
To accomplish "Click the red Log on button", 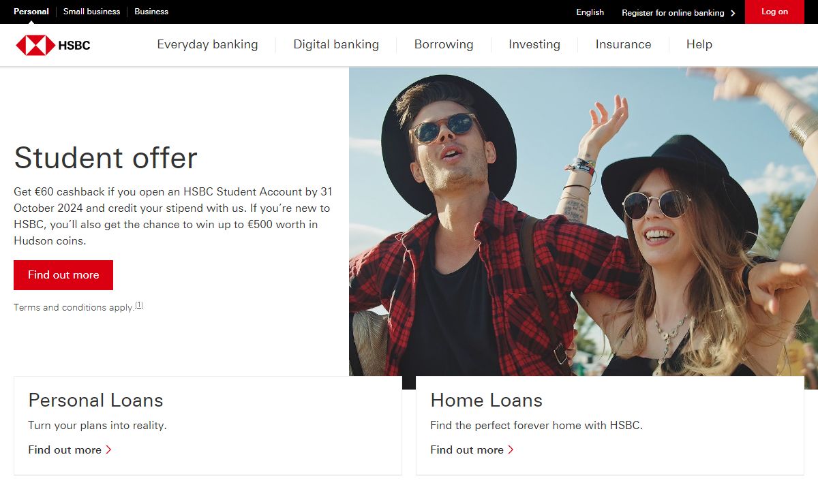I will click(774, 12).
